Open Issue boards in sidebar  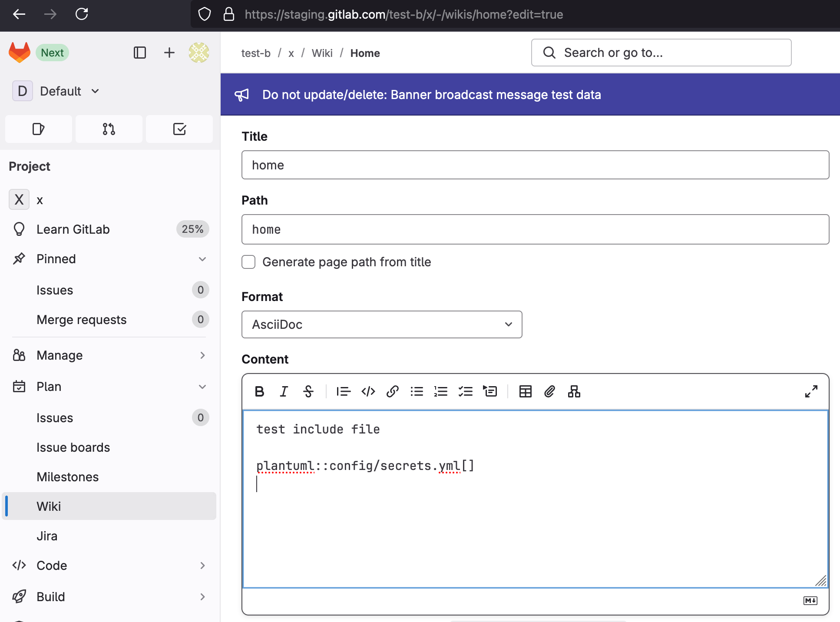(x=73, y=447)
